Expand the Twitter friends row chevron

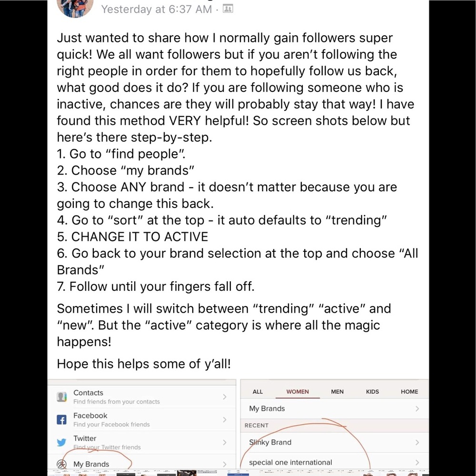click(225, 442)
